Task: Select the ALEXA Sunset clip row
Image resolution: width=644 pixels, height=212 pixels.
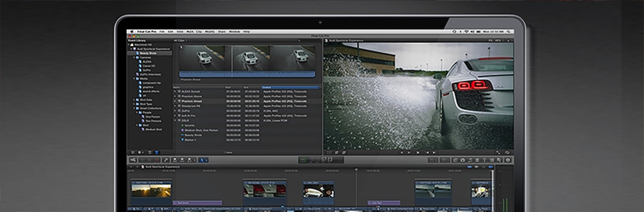Action: tap(247, 91)
